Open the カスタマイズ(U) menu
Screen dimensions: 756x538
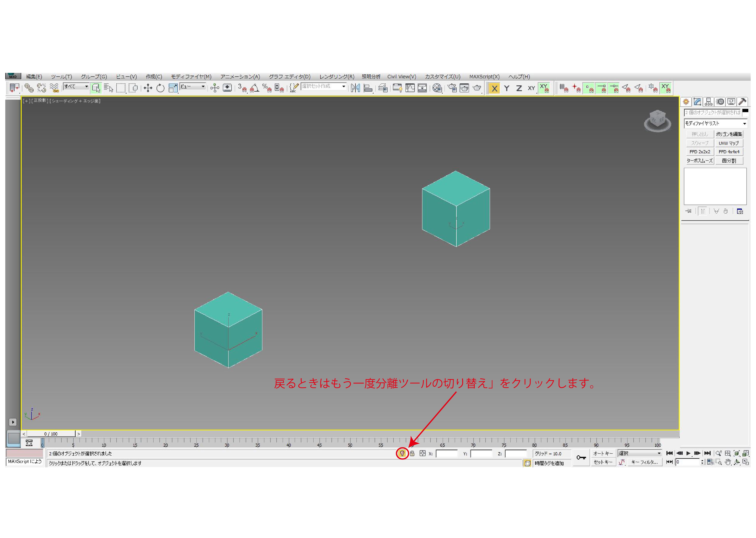442,77
